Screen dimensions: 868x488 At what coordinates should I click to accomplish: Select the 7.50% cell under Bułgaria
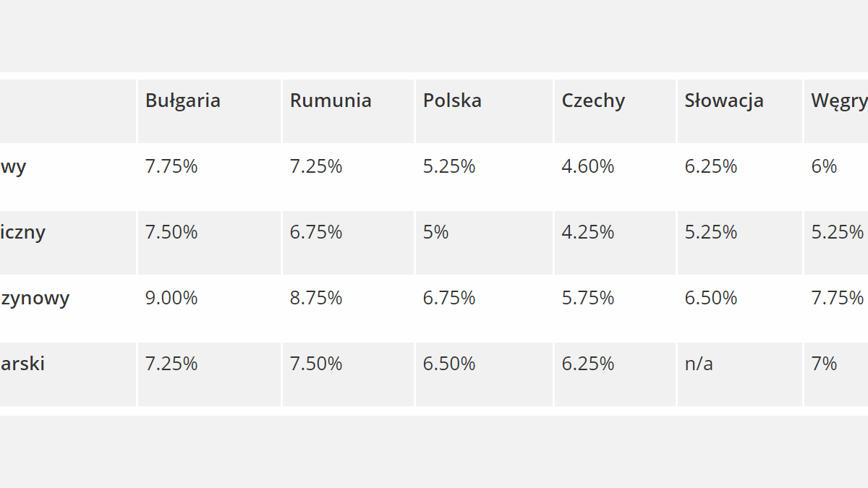(171, 232)
